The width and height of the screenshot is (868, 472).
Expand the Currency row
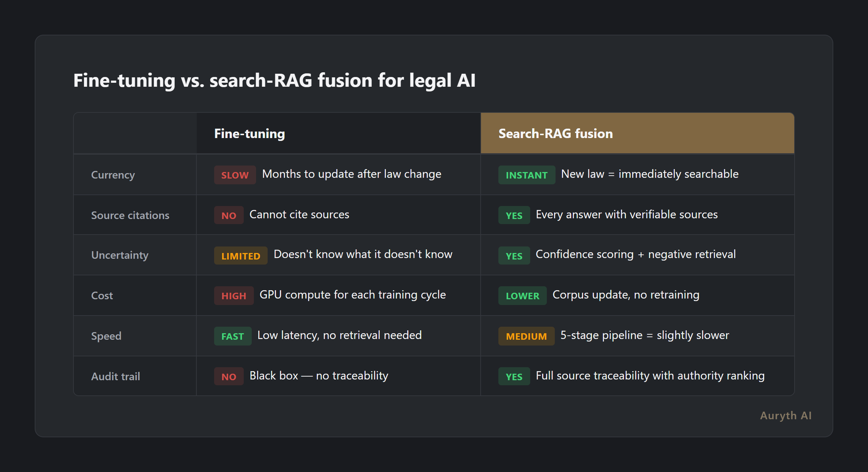click(113, 175)
